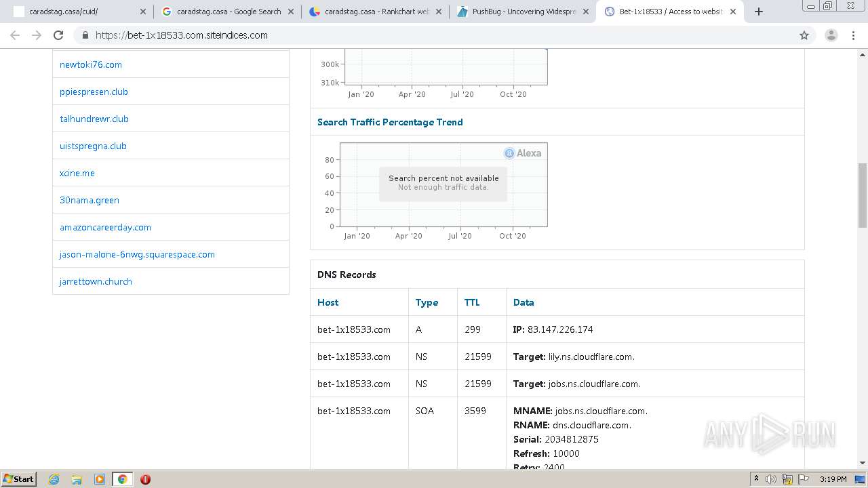Click the Host column header
Viewport: 868px width, 488px height.
click(x=328, y=302)
